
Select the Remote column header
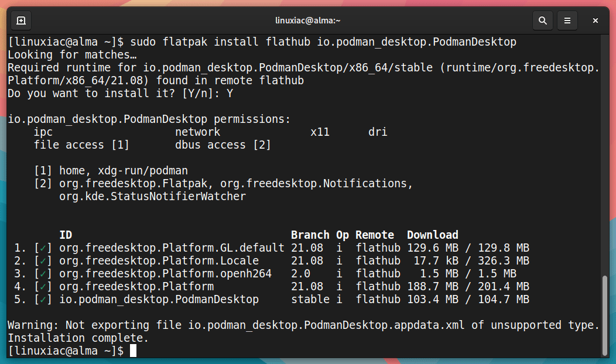coord(374,235)
